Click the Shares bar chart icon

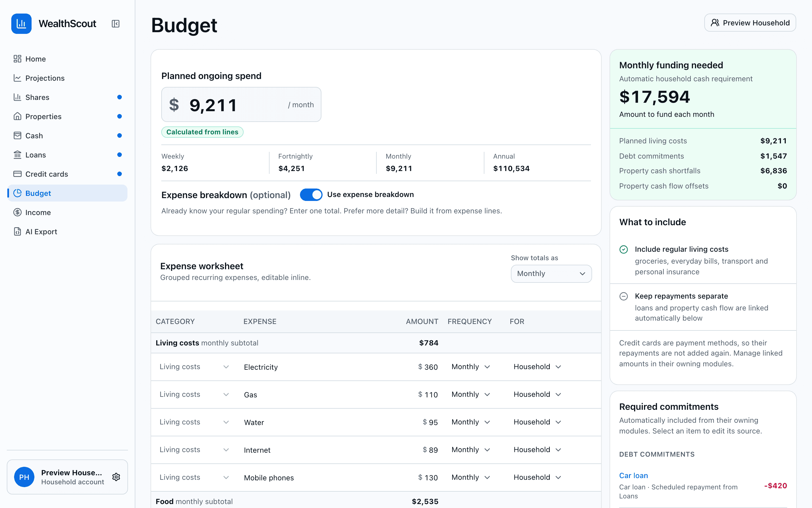tap(17, 97)
